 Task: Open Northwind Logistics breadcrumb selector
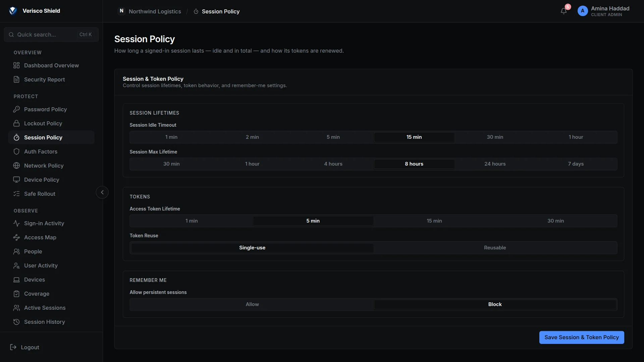coord(150,11)
